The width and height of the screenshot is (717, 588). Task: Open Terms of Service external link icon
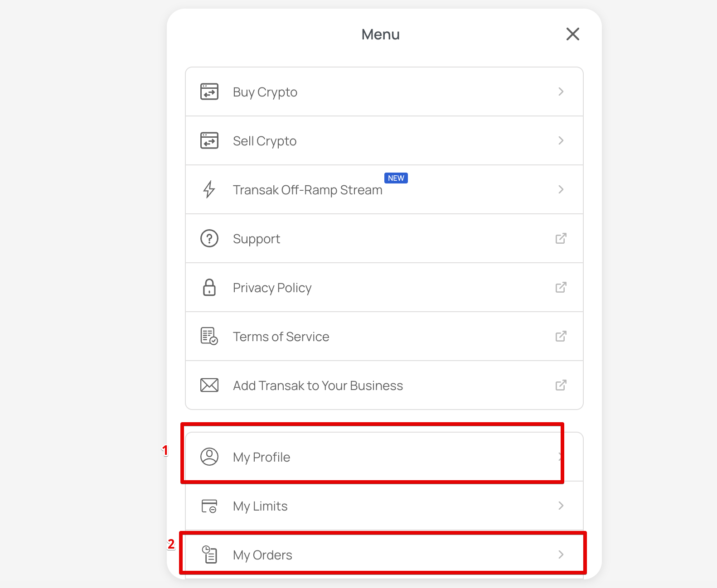561,336
